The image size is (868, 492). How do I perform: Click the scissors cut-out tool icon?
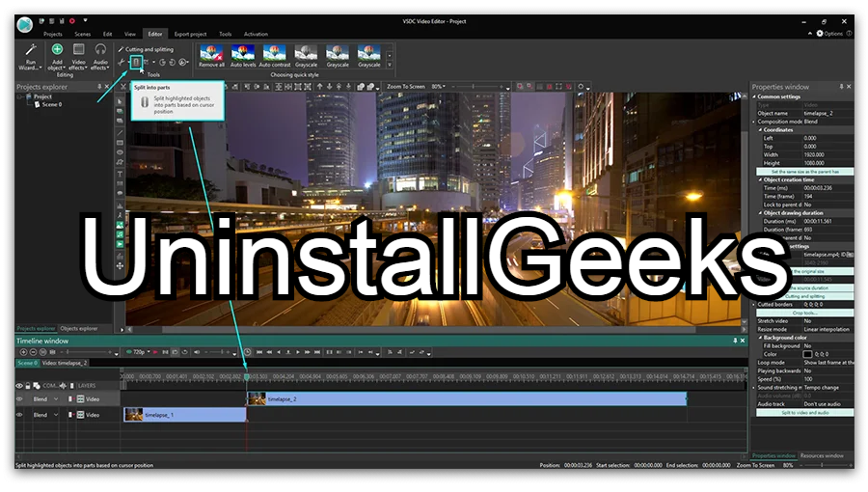(x=122, y=62)
